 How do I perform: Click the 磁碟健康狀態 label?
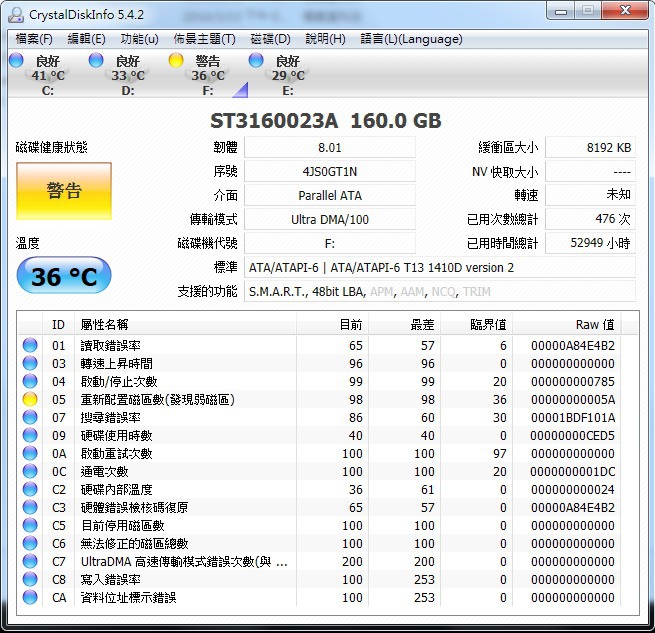(51, 147)
